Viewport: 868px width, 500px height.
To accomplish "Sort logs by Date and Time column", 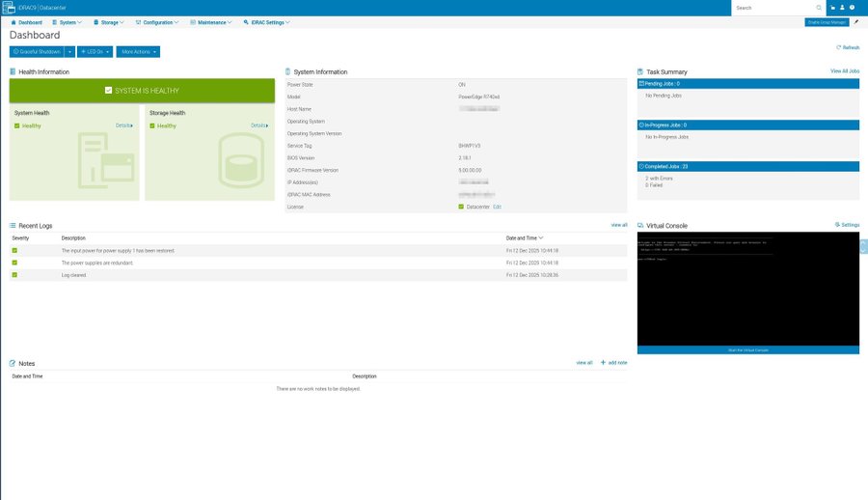I will [x=525, y=237].
